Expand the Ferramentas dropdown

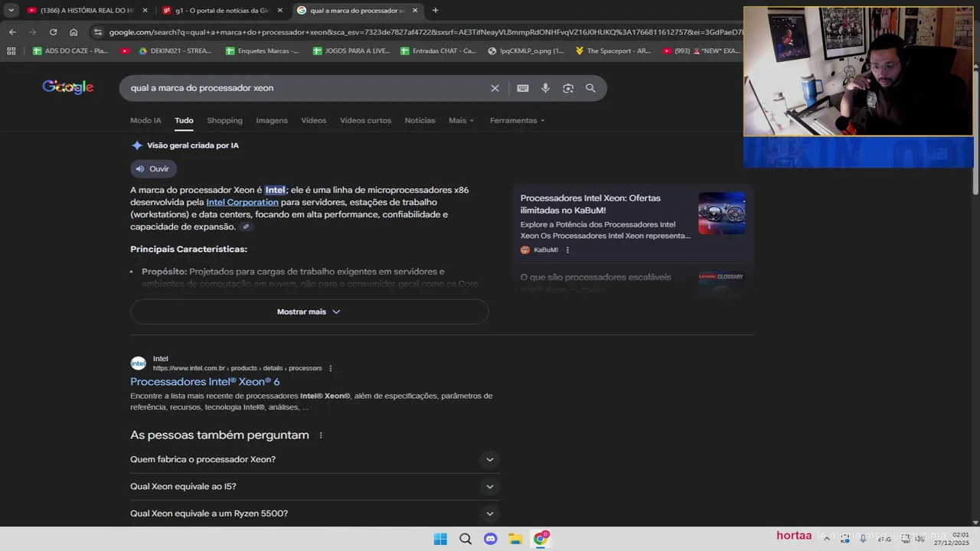point(518,120)
